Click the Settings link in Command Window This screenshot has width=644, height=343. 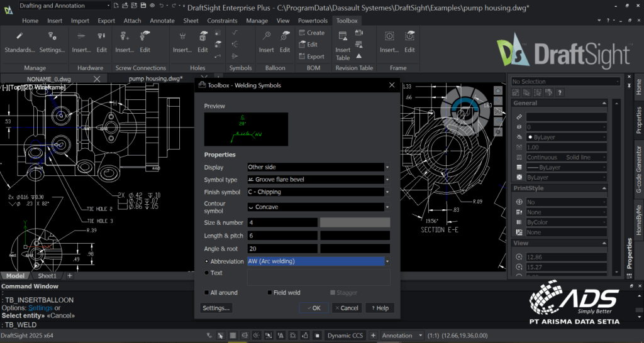click(40, 308)
